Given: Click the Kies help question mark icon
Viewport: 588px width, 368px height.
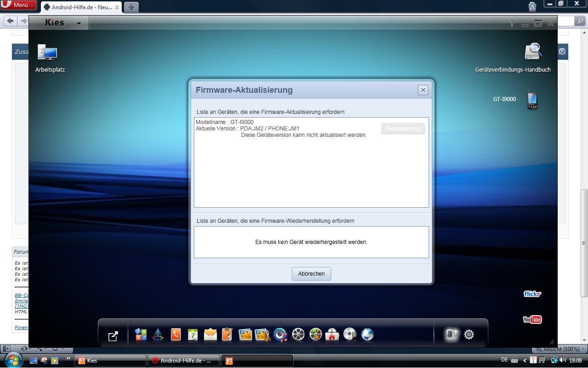Looking at the screenshot, I should click(x=512, y=23).
